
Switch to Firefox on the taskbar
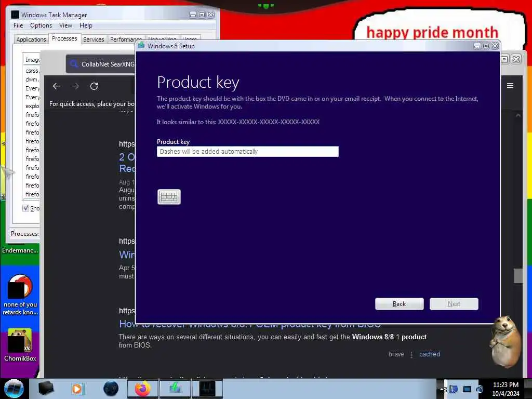tap(143, 389)
